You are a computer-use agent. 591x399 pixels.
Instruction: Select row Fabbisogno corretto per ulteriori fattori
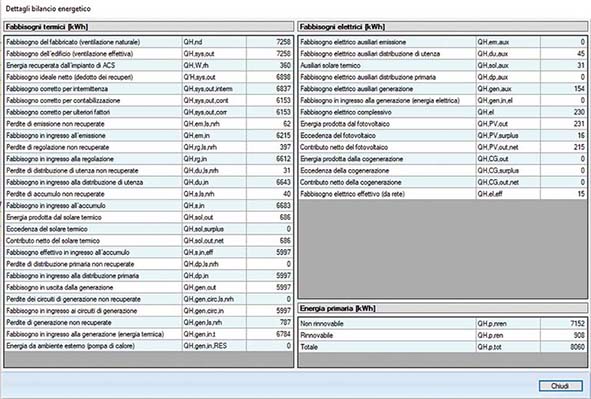click(x=149, y=112)
